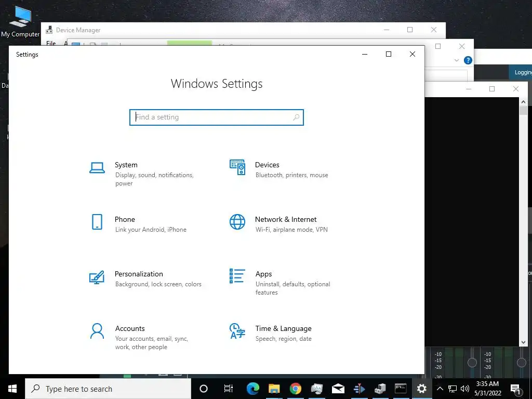Open Apps settings heading
532x399 pixels.
point(263,274)
